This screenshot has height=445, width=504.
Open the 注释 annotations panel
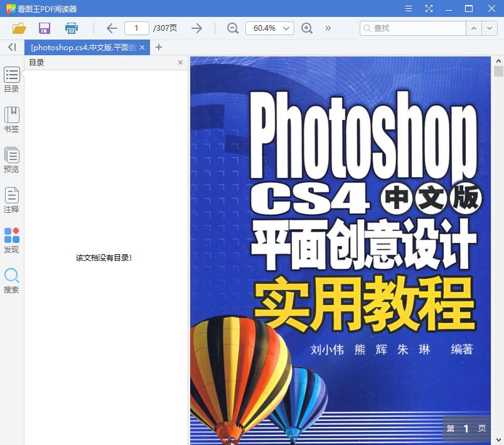point(11,200)
